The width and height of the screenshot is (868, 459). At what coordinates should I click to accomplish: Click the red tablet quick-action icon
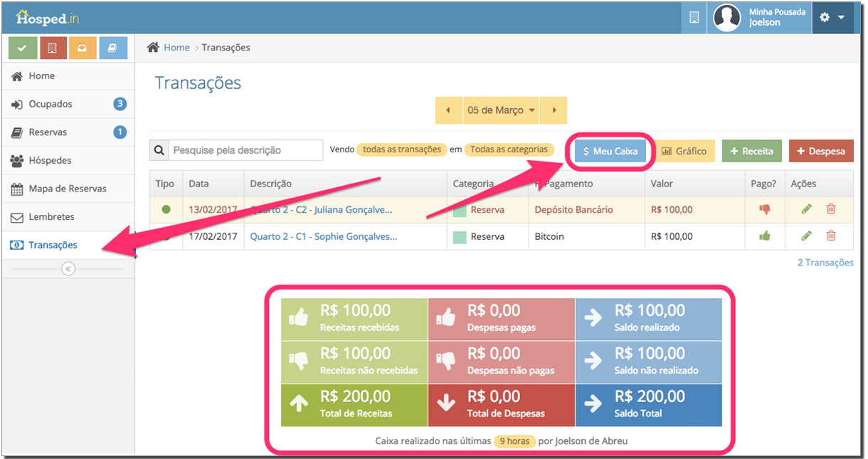(53, 48)
